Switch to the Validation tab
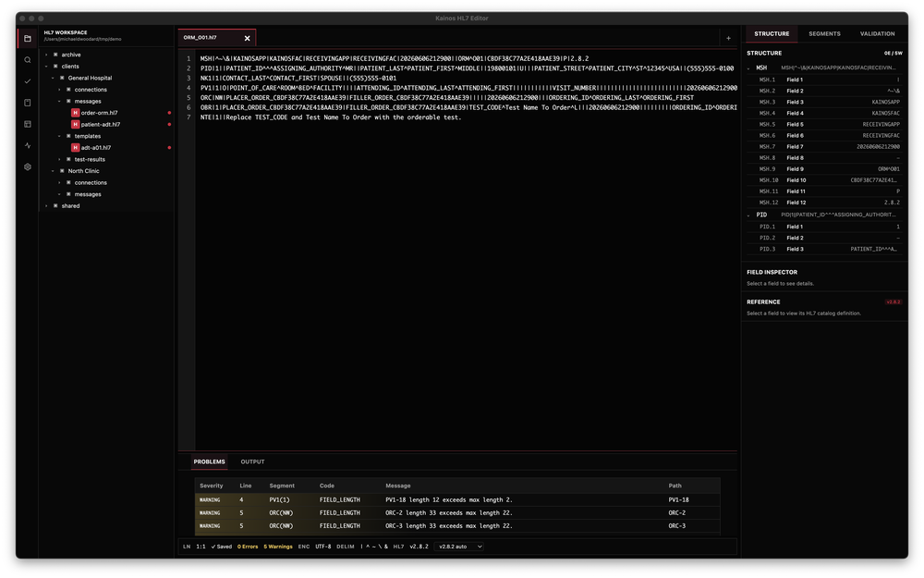Viewport: 924px width, 578px height. [877, 33]
